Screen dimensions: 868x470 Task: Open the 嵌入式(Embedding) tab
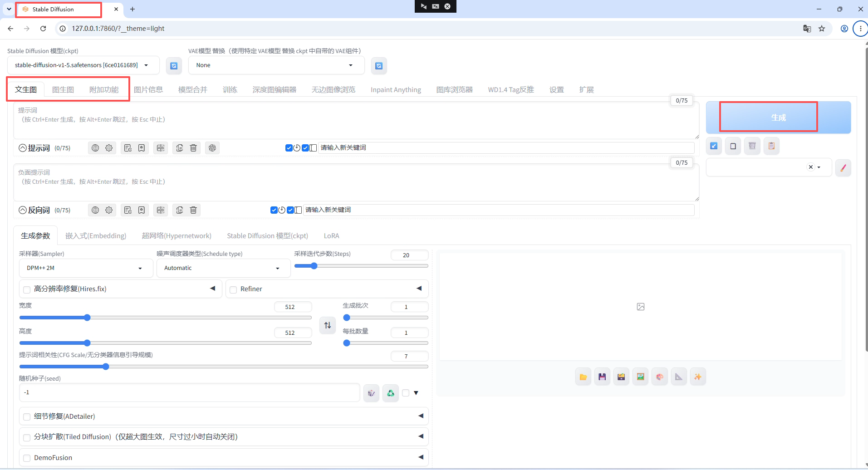click(96, 236)
